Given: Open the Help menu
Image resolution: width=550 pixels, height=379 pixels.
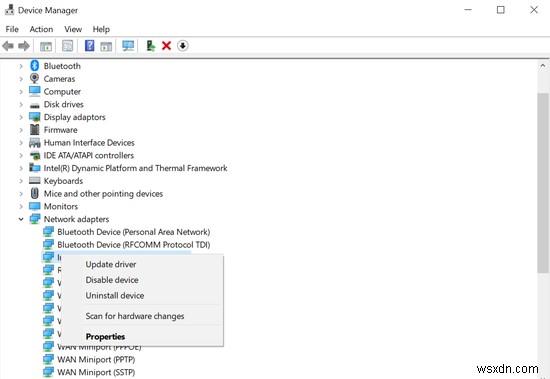Looking at the screenshot, I should [101, 29].
